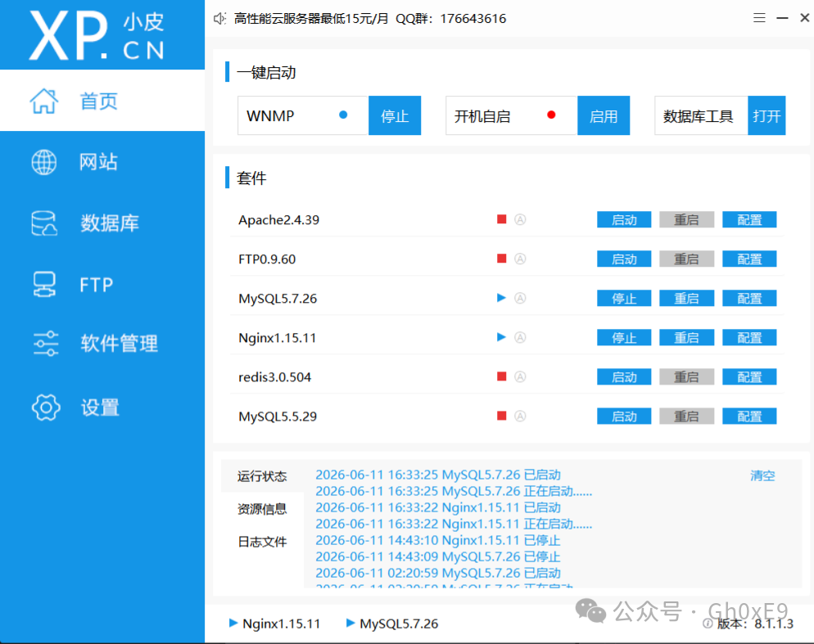Click the gear icon beside 设置
This screenshot has height=644, width=814.
[46, 408]
